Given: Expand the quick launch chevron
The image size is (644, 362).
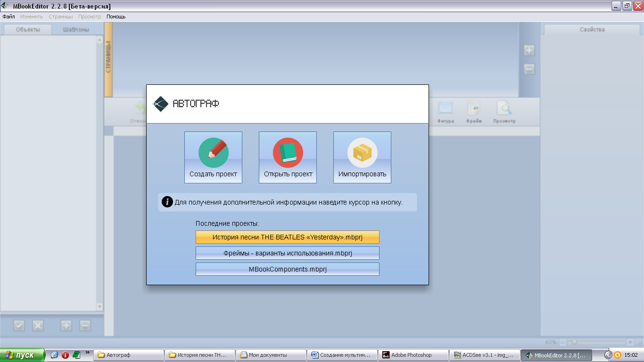Looking at the screenshot, I should click(87, 352).
